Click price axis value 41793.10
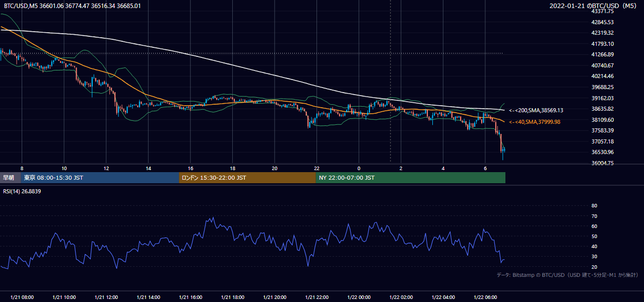 [x=603, y=44]
